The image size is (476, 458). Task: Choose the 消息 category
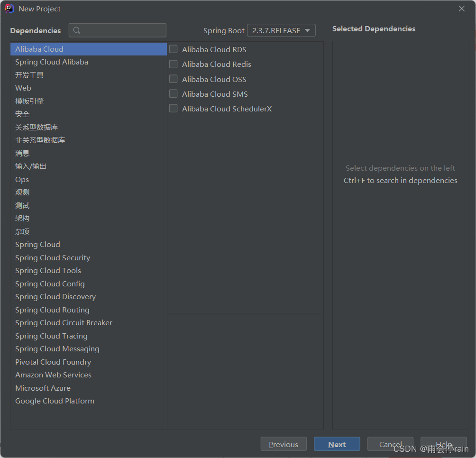(x=88, y=153)
